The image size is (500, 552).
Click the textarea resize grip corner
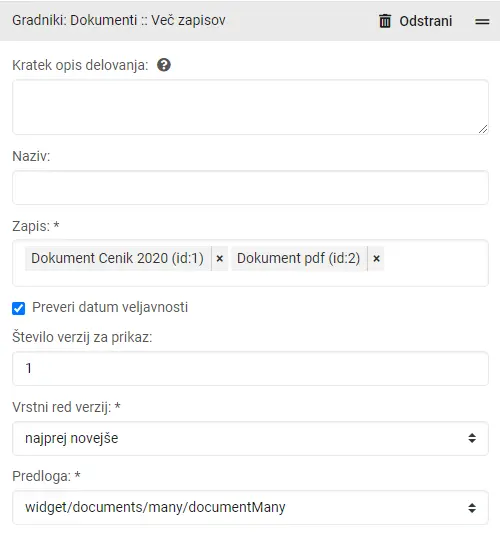click(x=483, y=129)
